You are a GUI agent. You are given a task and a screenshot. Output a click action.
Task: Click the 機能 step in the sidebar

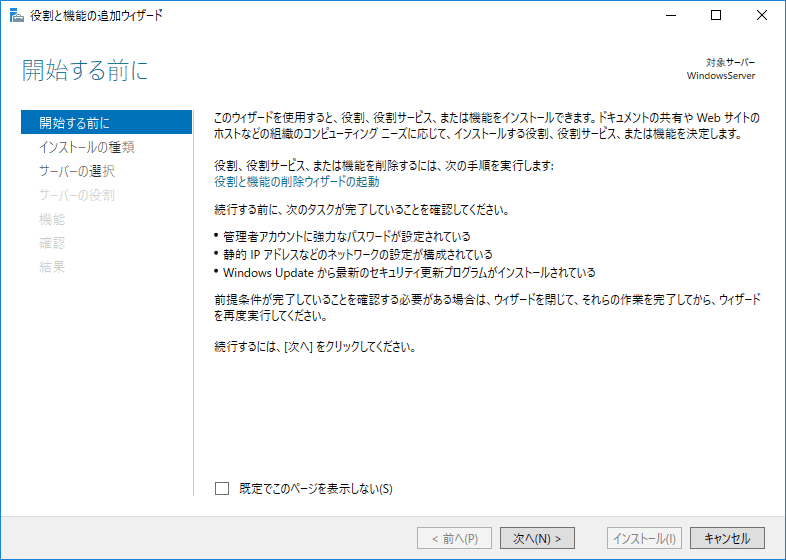click(52, 219)
